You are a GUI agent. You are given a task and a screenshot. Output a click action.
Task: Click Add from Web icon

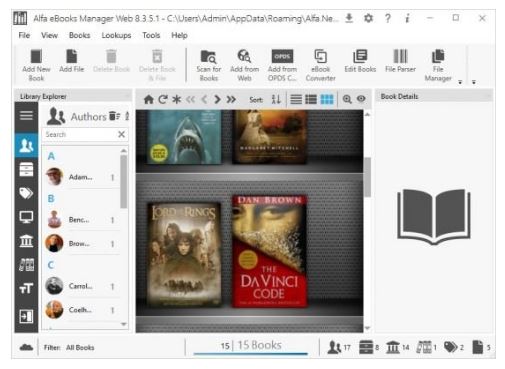244,65
